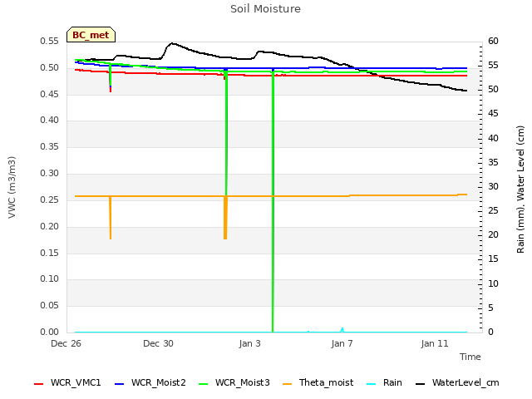This screenshot has height=399, width=532.
Task: Click the 0.00 left axis tick label
Action: (50, 332)
